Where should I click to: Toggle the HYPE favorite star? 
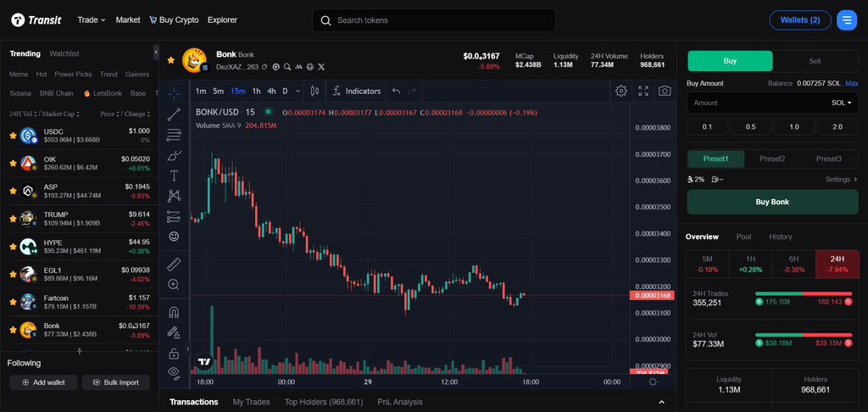pos(13,247)
